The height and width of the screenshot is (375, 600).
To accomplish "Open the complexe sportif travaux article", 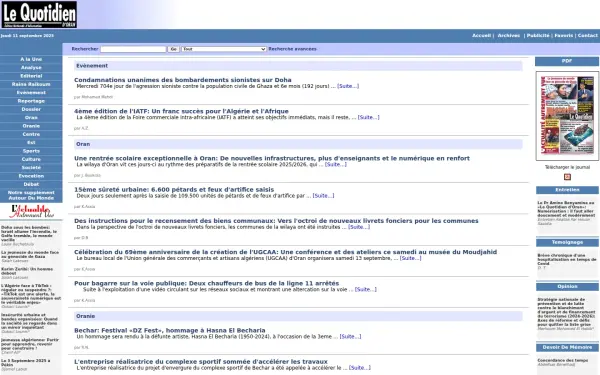I will pyautogui.click(x=201, y=362).
